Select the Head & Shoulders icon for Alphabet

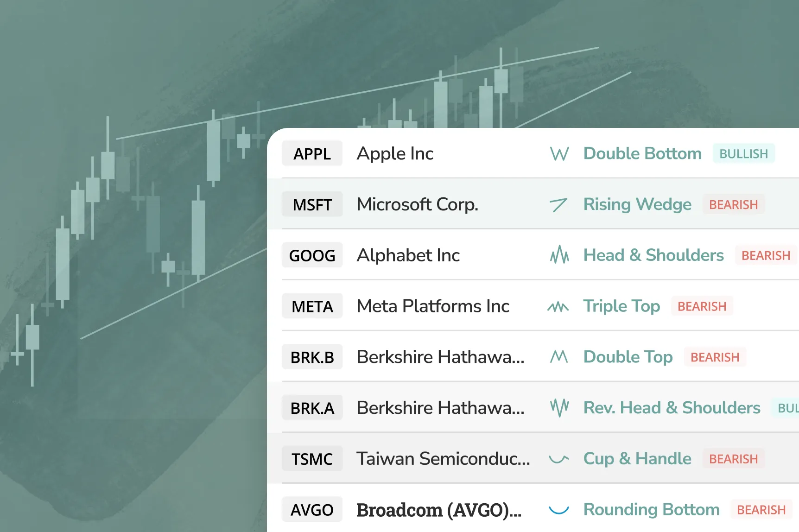pos(559,255)
